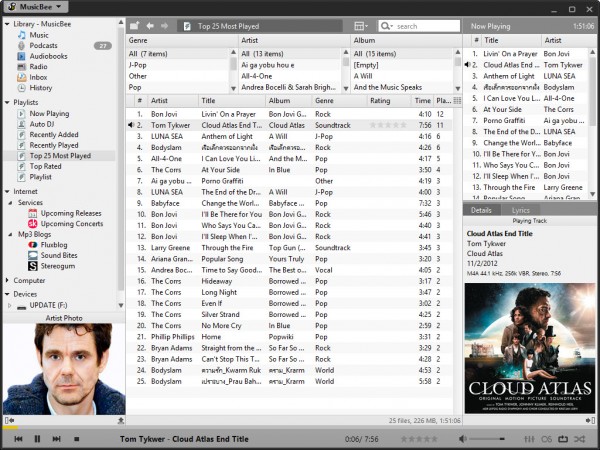The width and height of the screenshot is (600, 450).
Task: Click the speaker volume icon
Action: click(463, 439)
